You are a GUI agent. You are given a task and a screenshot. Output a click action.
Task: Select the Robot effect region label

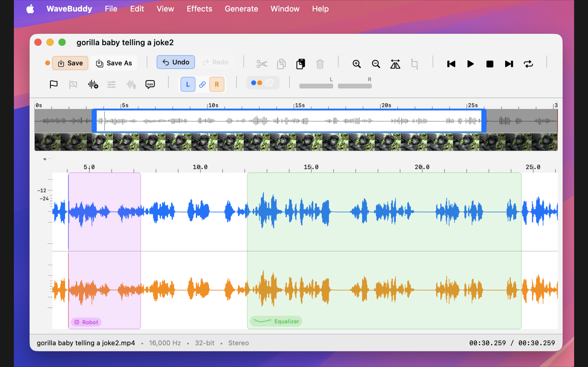coord(86,322)
